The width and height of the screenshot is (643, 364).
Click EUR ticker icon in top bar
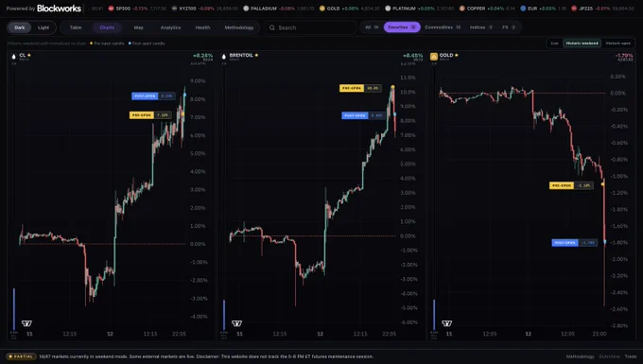[x=523, y=9]
